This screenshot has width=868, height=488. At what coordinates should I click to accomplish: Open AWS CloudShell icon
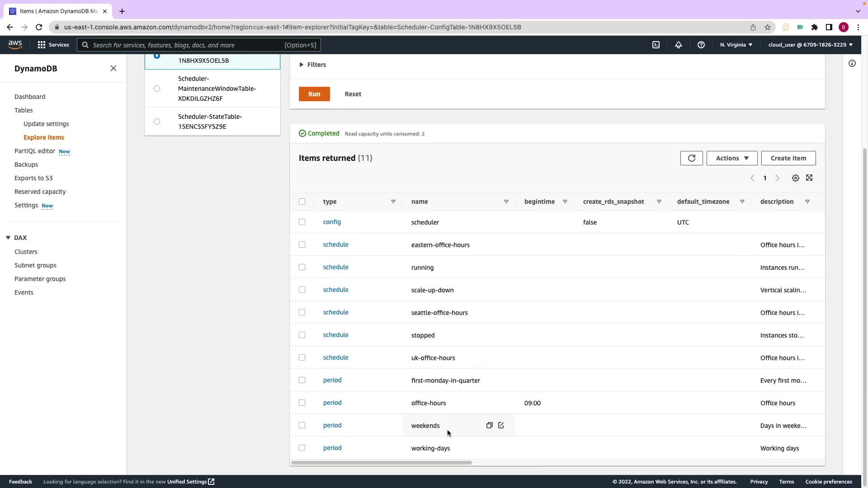coord(656,45)
